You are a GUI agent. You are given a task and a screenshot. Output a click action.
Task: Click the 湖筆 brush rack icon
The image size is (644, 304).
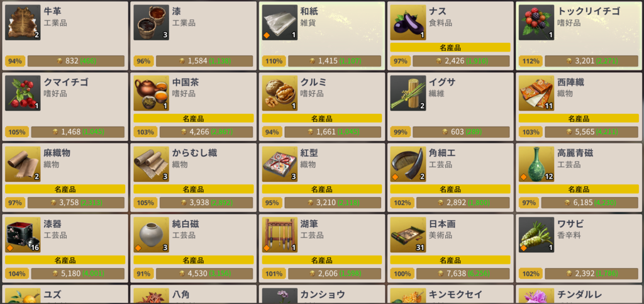click(280, 235)
